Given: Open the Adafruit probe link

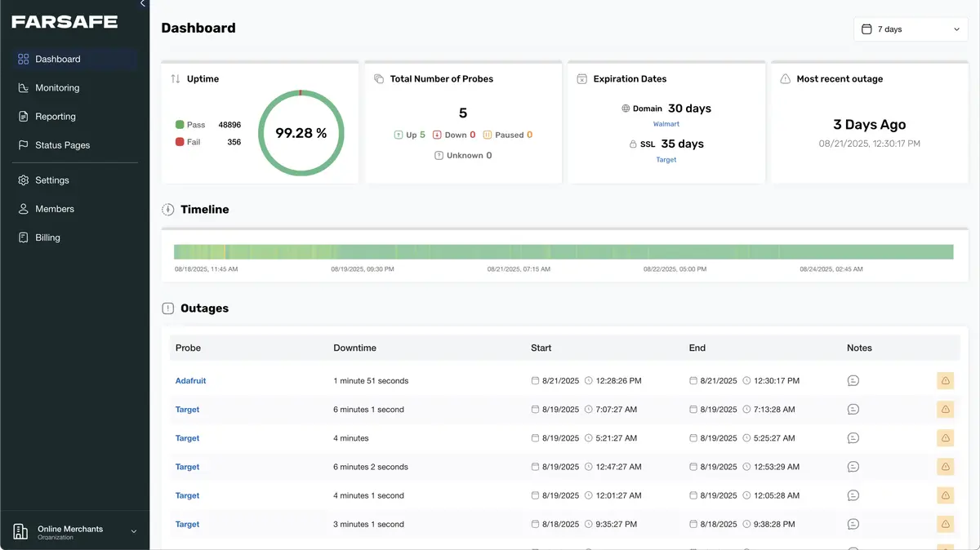Looking at the screenshot, I should point(190,381).
